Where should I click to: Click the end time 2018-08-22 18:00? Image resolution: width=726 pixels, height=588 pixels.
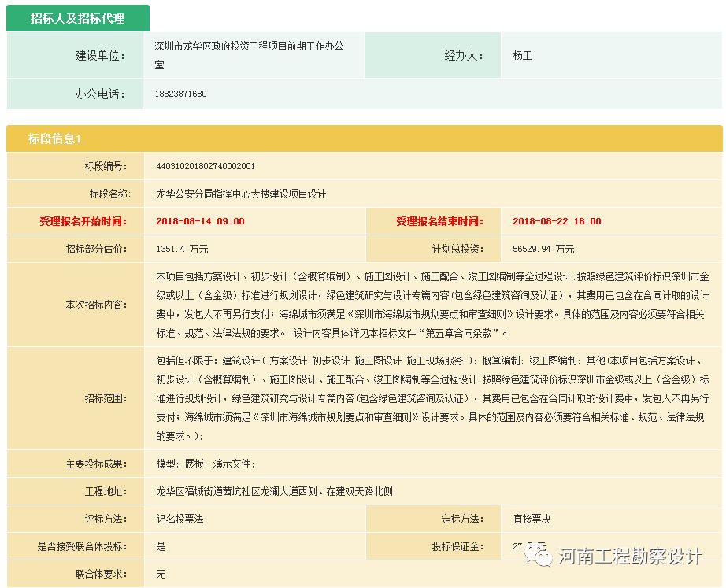click(x=557, y=221)
